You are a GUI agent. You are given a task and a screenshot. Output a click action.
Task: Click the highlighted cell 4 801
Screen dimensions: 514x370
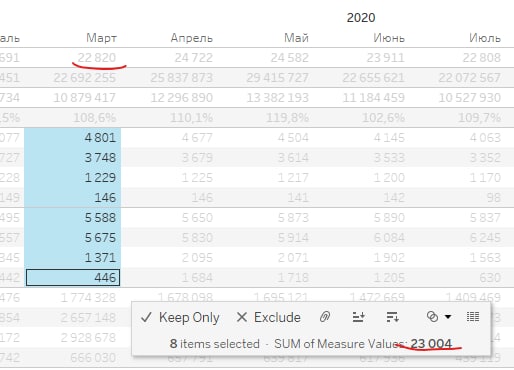click(100, 138)
